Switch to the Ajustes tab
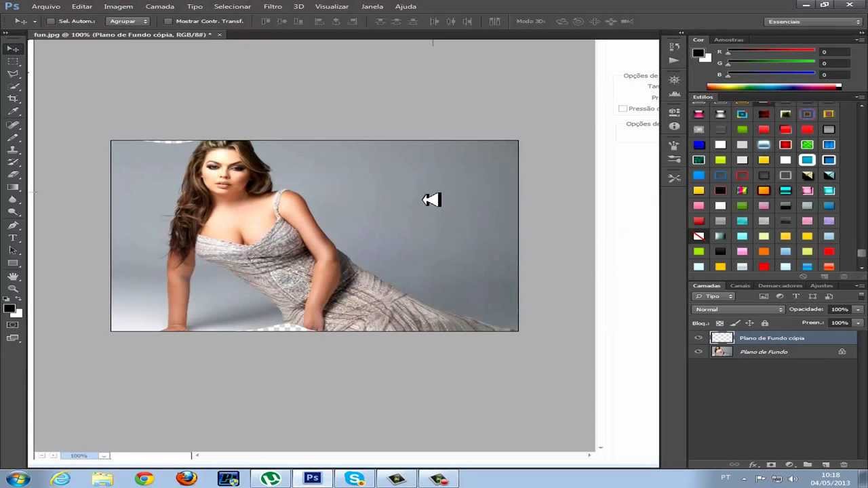The image size is (868, 488). coord(821,286)
